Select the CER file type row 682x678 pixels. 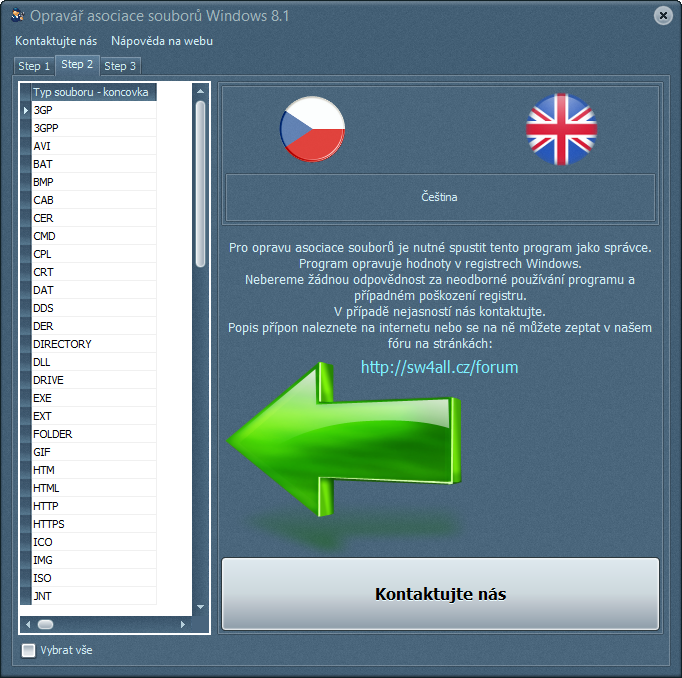pos(94,218)
